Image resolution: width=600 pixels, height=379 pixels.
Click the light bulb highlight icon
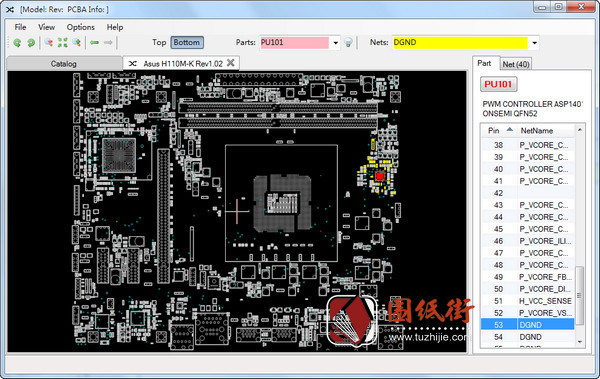[x=348, y=42]
